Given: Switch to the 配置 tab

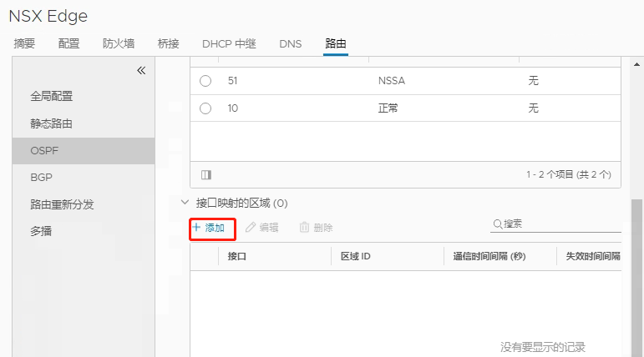Looking at the screenshot, I should tap(68, 43).
